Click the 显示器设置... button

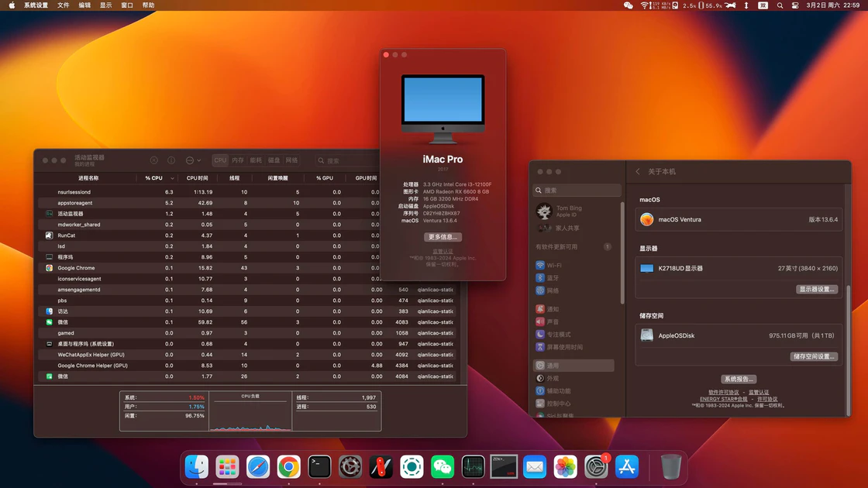pyautogui.click(x=817, y=289)
